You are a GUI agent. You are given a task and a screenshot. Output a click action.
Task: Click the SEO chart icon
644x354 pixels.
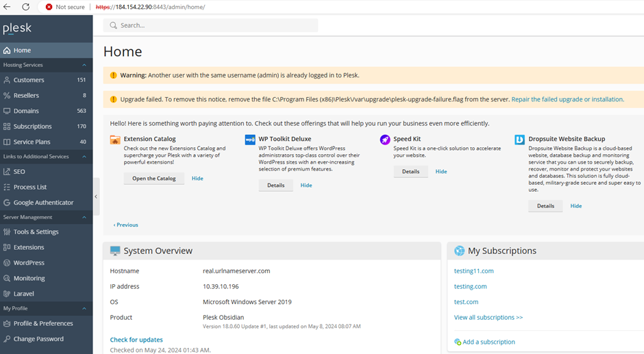tap(7, 172)
